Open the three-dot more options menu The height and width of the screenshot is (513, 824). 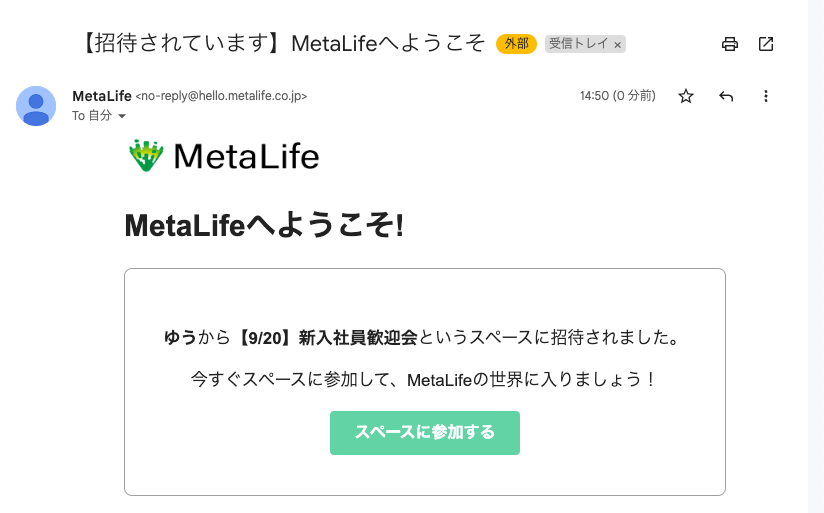tap(766, 96)
